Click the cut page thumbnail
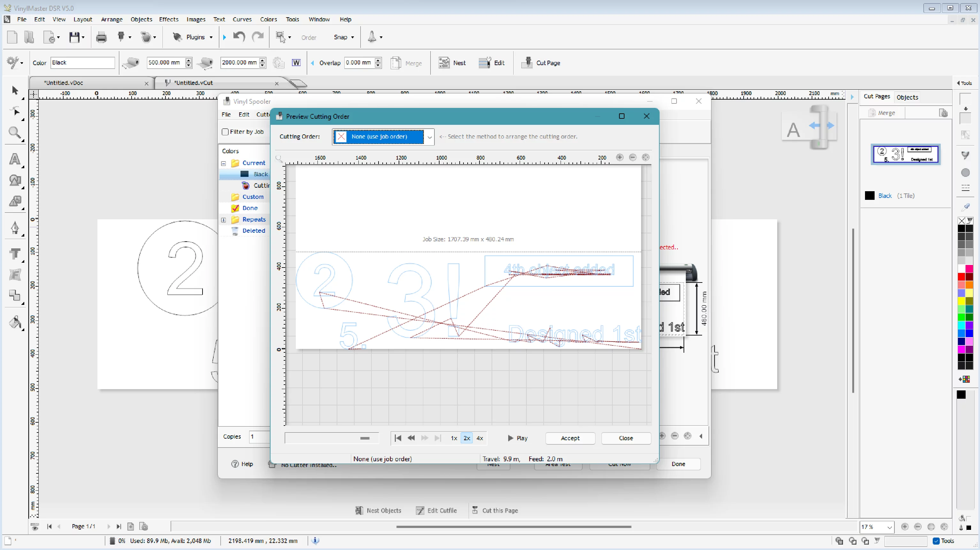 click(x=906, y=154)
